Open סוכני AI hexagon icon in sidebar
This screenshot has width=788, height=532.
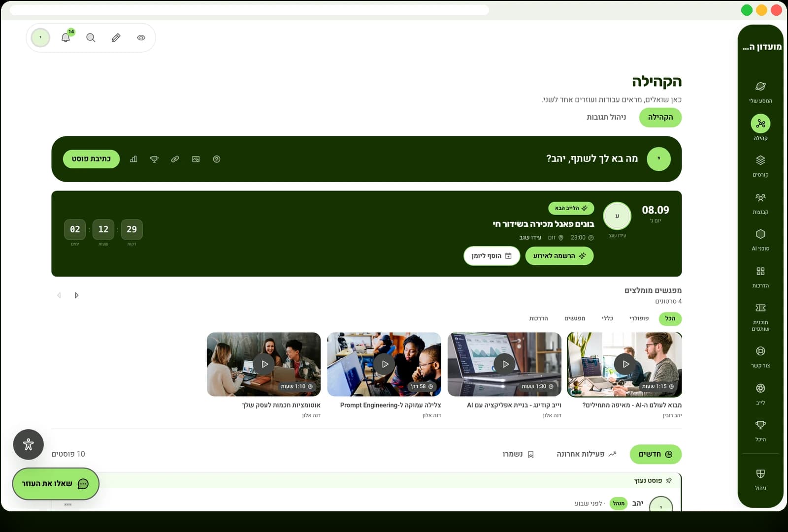(760, 234)
